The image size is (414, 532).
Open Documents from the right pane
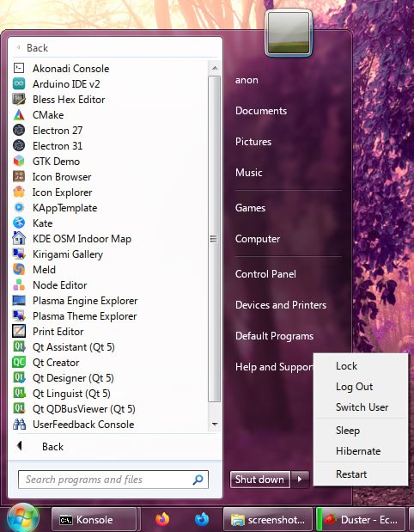[x=261, y=111]
